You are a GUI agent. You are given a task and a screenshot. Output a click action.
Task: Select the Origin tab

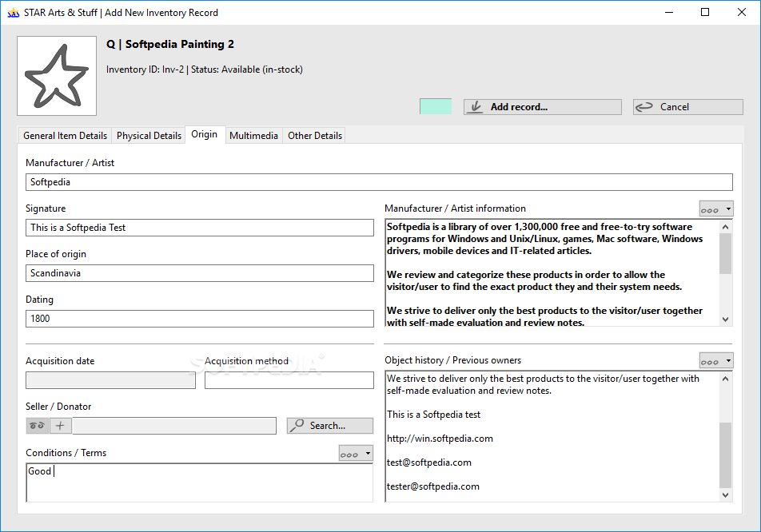coord(205,134)
